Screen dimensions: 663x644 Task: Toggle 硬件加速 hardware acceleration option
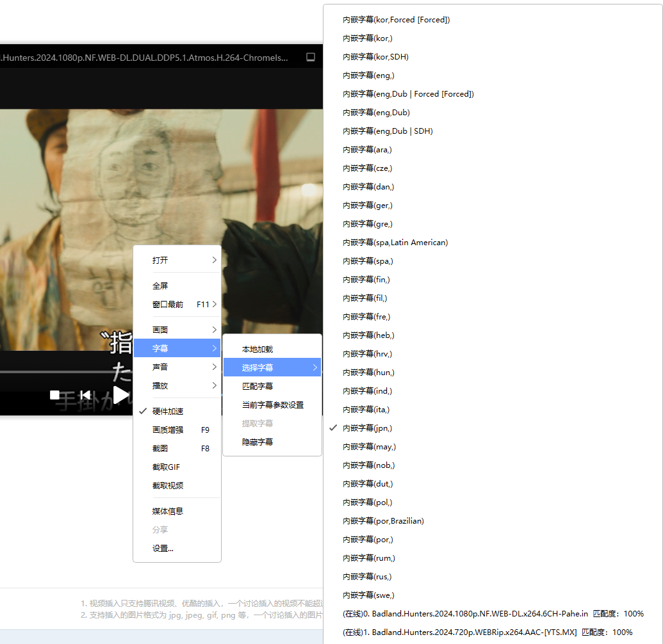(x=168, y=411)
